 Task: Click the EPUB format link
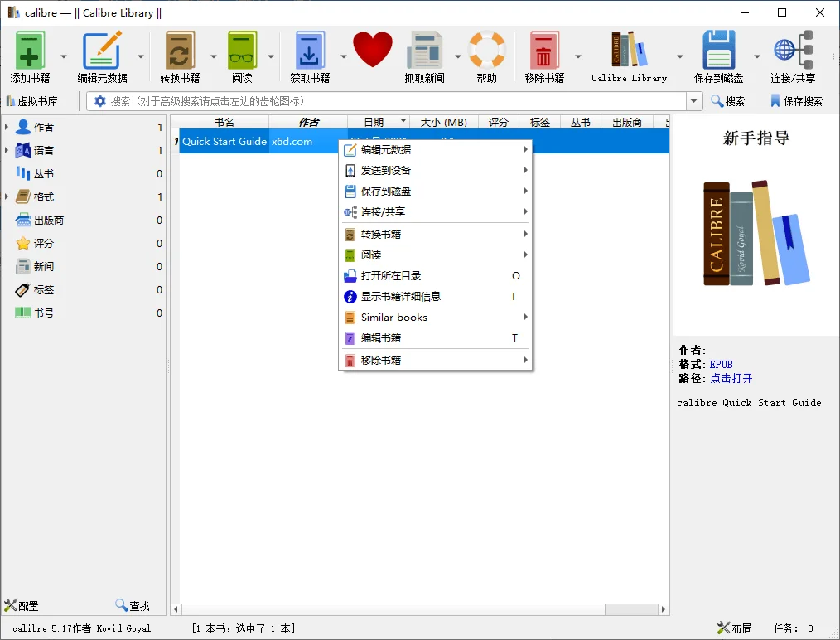(720, 364)
